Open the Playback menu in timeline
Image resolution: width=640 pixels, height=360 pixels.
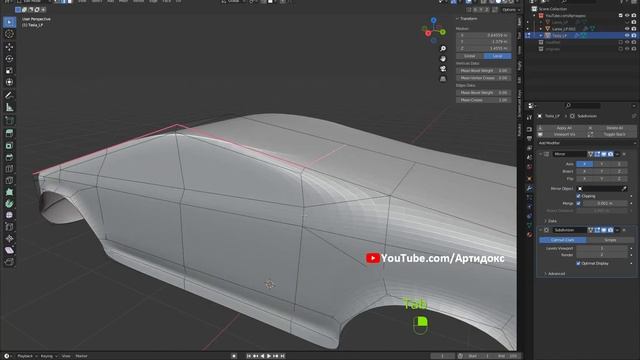coord(26,356)
